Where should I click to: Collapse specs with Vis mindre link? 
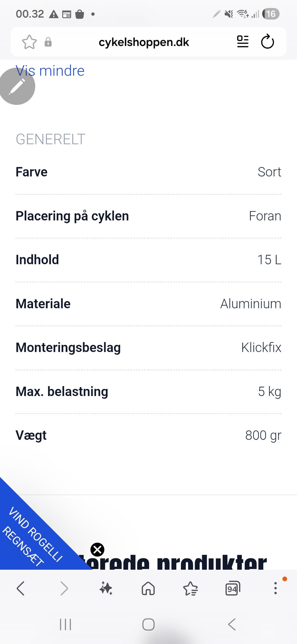(50, 71)
